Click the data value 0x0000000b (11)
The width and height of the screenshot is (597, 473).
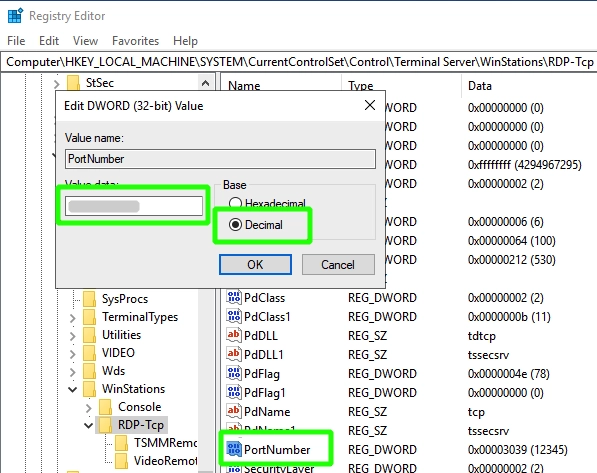[509, 317]
